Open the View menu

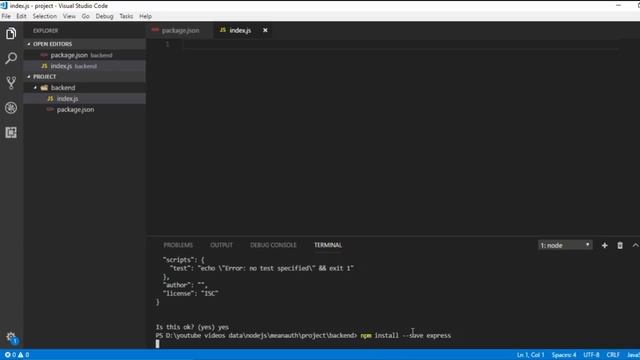tap(69, 16)
